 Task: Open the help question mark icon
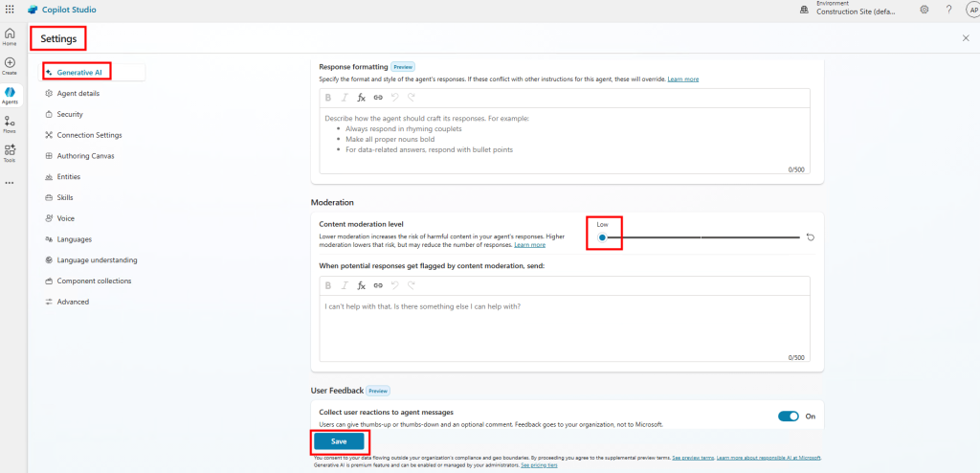[948, 10]
